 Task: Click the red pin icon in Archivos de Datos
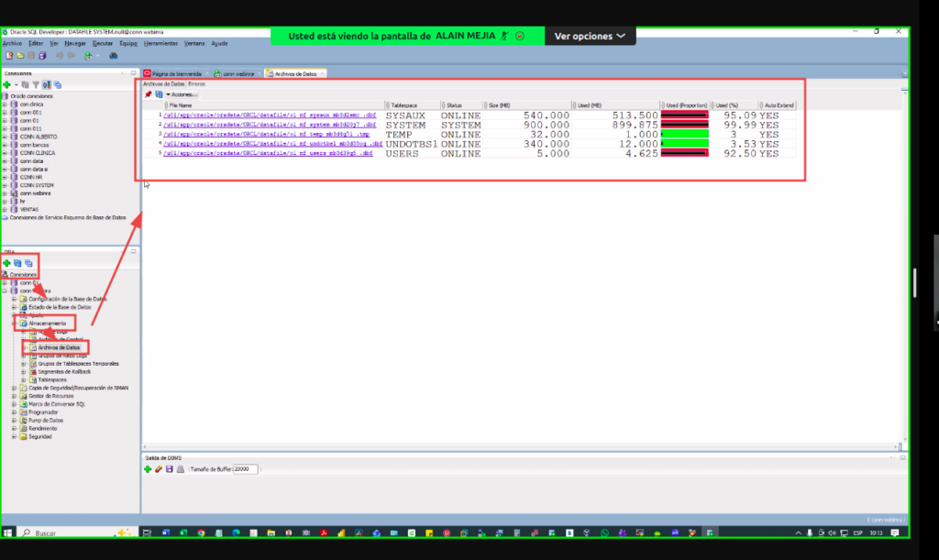(x=149, y=94)
